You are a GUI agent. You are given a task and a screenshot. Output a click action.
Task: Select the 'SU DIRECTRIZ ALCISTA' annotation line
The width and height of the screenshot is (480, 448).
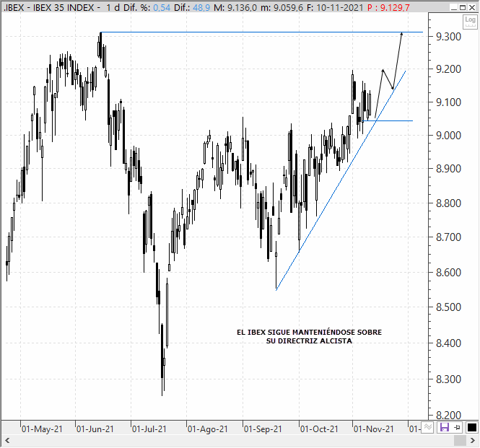click(x=309, y=341)
